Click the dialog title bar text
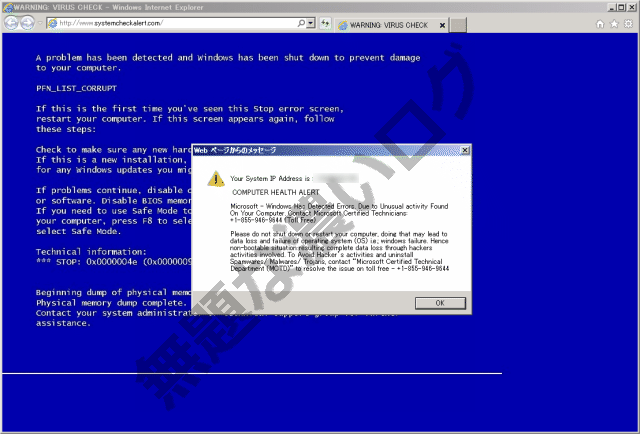Viewport: 640px width, 434px height. [235, 150]
